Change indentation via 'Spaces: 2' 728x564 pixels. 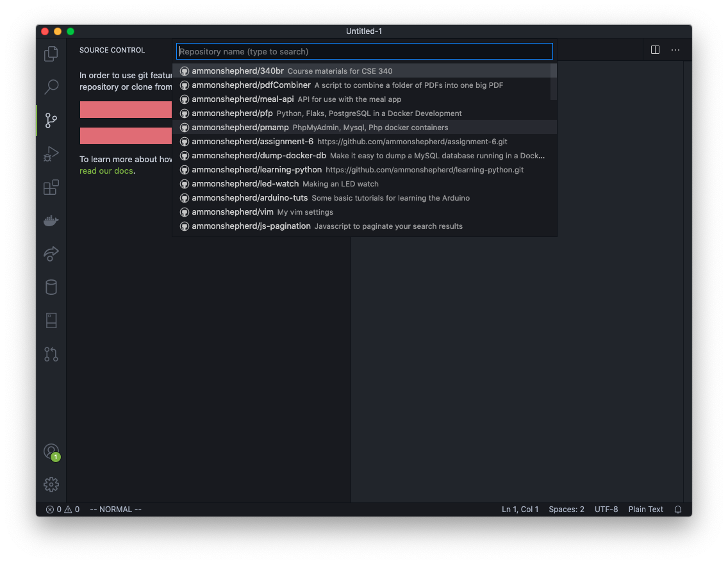coord(567,510)
